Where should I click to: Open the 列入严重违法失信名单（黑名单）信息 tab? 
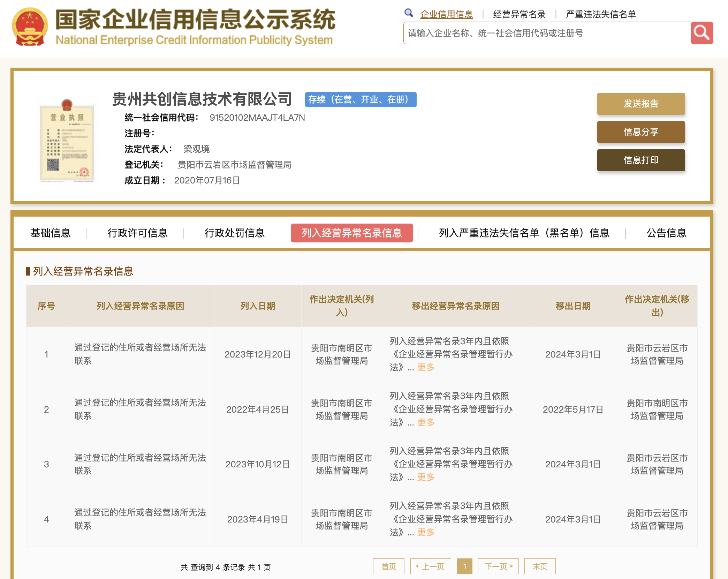(x=524, y=233)
